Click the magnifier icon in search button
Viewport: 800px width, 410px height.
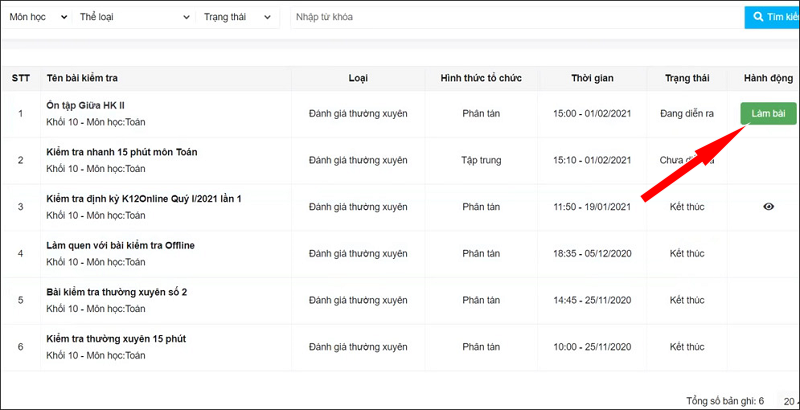(x=759, y=18)
